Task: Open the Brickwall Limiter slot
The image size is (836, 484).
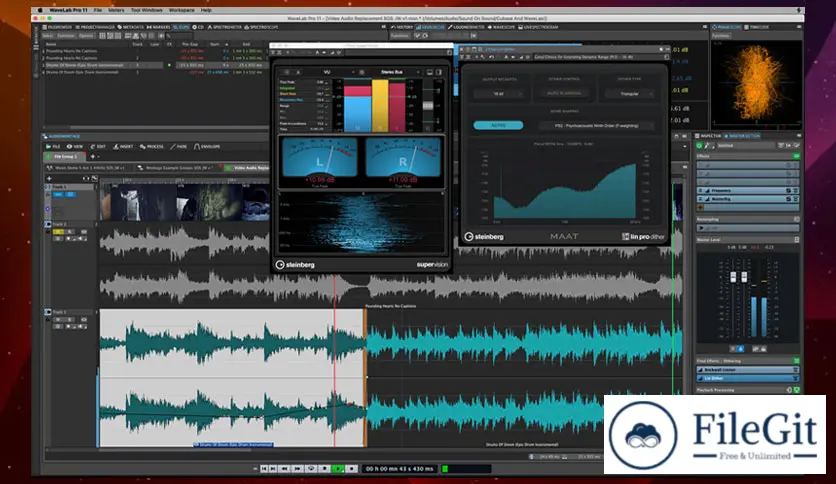Action: point(746,370)
